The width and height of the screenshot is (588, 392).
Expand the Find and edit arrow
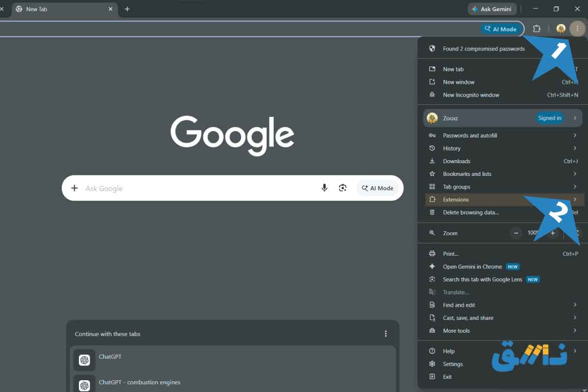coord(575,305)
